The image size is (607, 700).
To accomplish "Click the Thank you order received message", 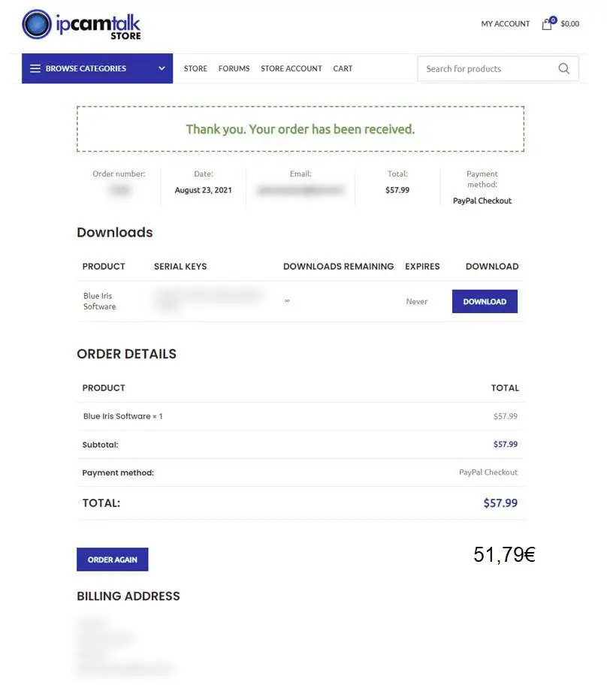I will pyautogui.click(x=300, y=129).
